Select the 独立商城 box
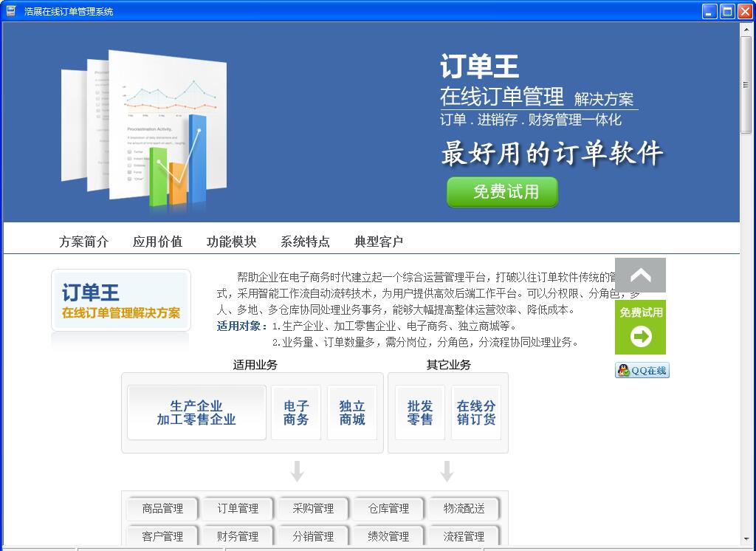 pyautogui.click(x=352, y=413)
